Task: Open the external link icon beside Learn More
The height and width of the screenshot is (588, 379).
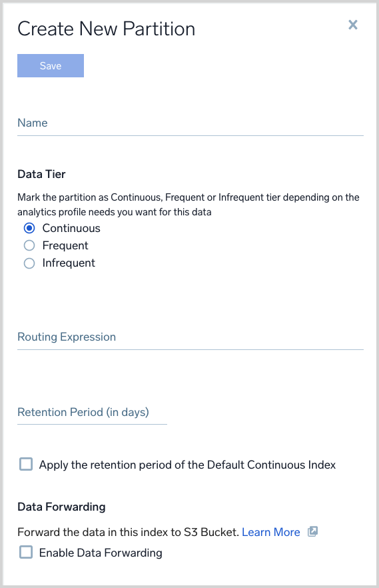Action: tap(312, 531)
